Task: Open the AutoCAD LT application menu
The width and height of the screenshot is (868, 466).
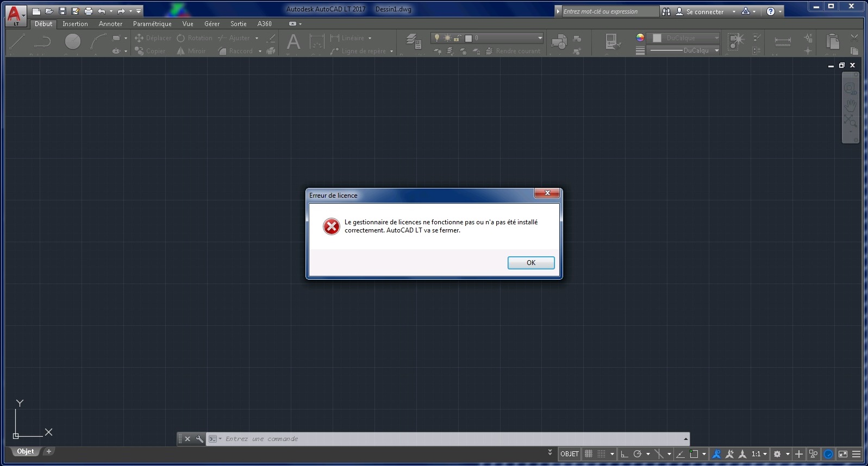Action: click(16, 15)
